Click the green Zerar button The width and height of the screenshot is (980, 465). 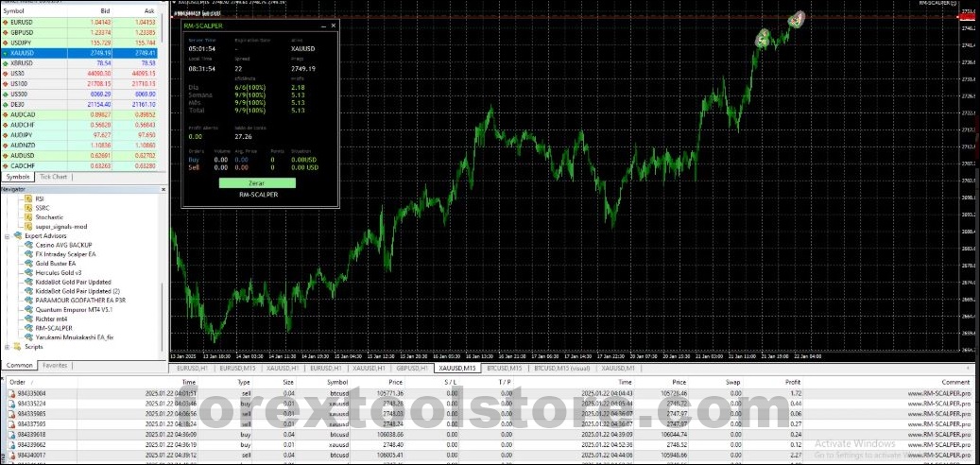pos(257,183)
